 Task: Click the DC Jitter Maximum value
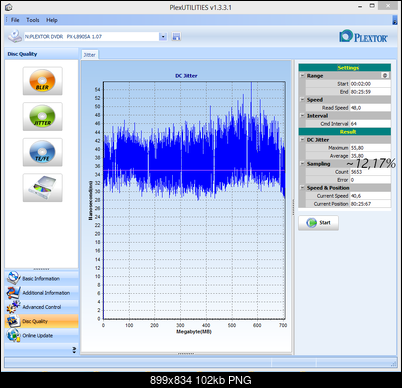coord(370,148)
